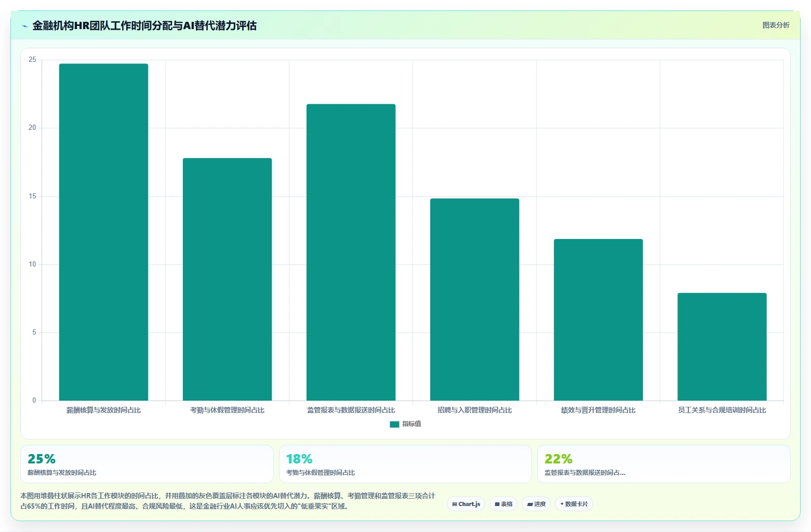
Task: Click the y-axis value 0
Action: point(34,401)
